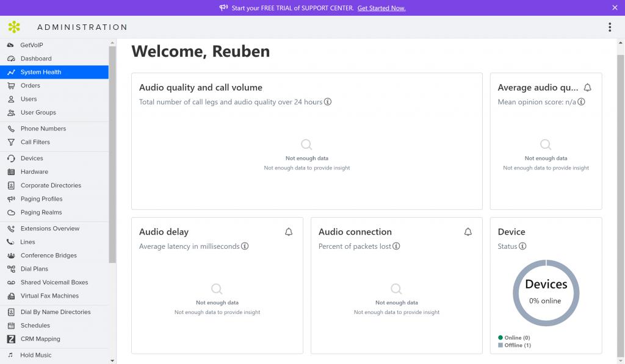
Task: Navigate to Hold Music
Action: coord(36,355)
